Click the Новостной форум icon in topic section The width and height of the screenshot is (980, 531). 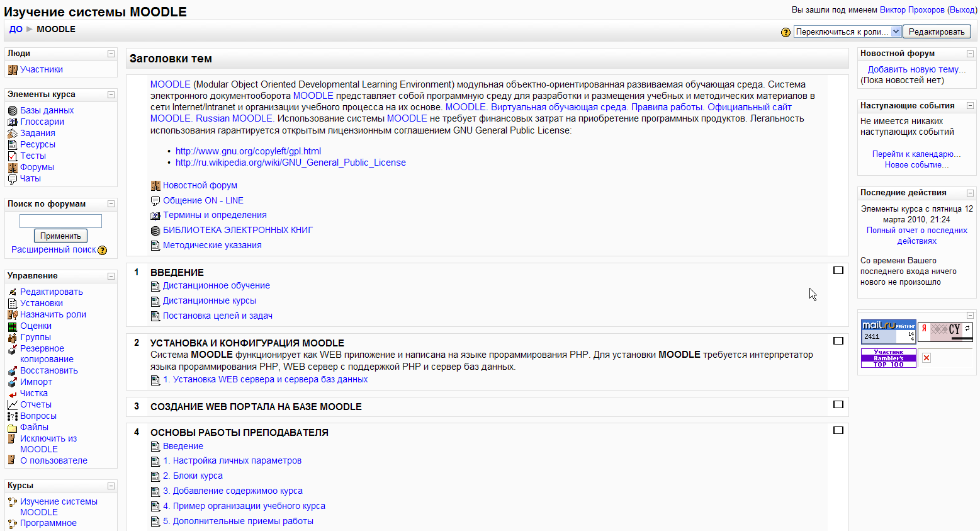155,186
